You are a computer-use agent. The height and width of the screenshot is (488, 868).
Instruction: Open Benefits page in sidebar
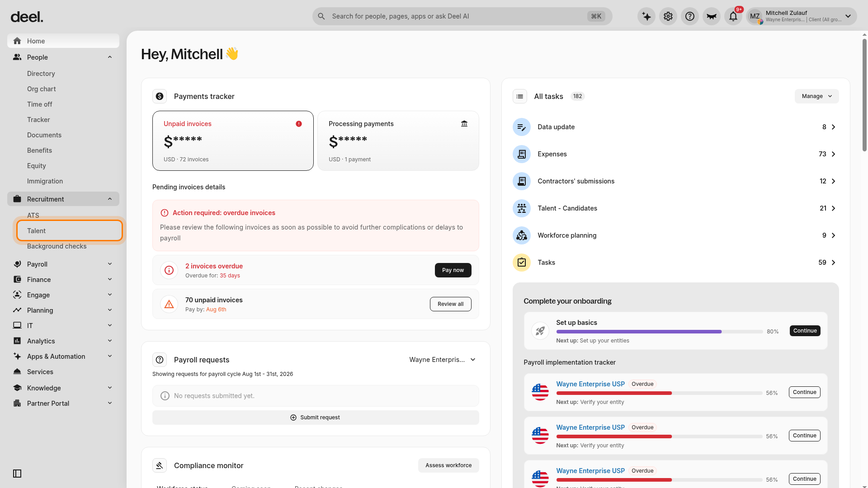tap(40, 150)
